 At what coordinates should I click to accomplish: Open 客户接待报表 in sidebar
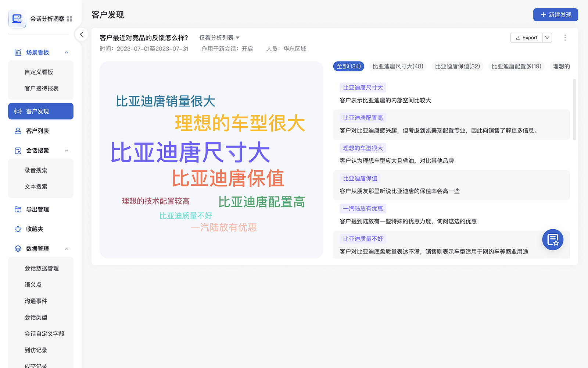41,88
